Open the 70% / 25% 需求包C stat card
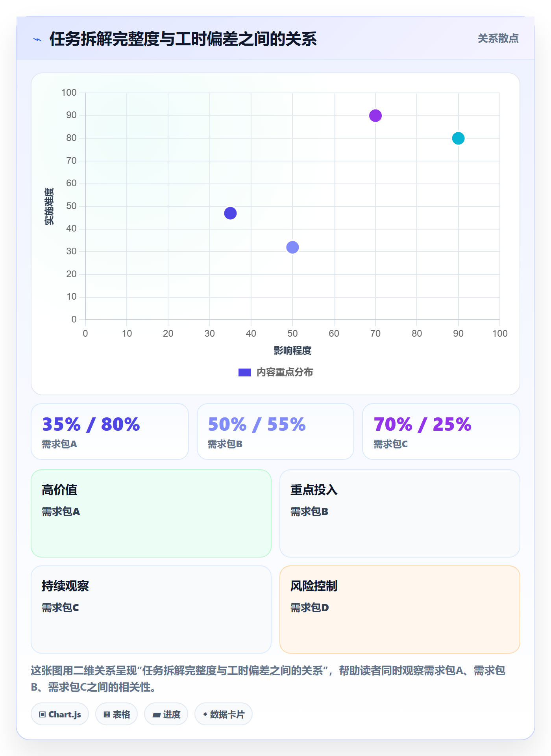The height and width of the screenshot is (756, 551). (441, 432)
